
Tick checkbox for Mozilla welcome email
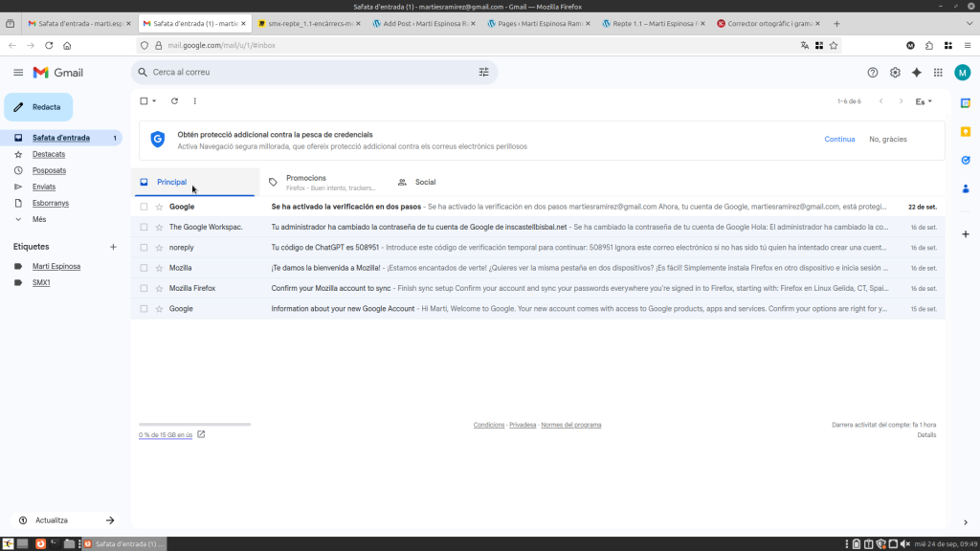144,268
